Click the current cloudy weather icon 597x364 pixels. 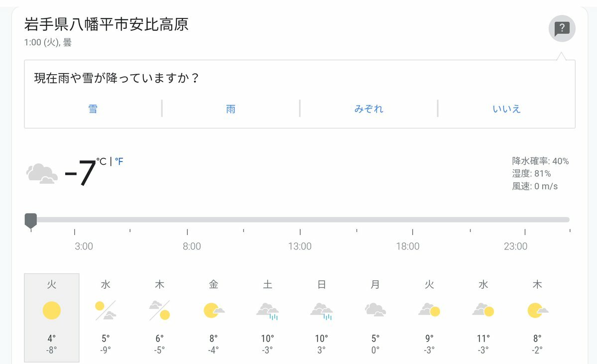coord(42,174)
